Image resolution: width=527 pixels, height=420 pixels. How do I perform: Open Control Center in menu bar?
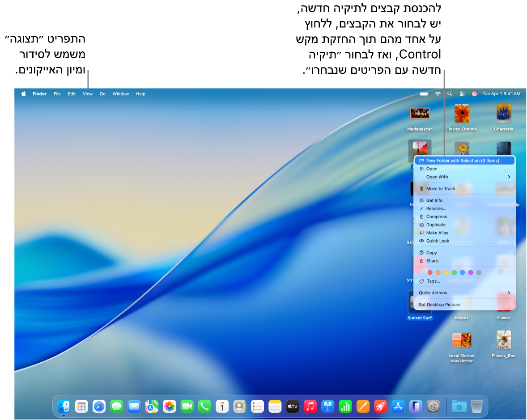pos(462,94)
